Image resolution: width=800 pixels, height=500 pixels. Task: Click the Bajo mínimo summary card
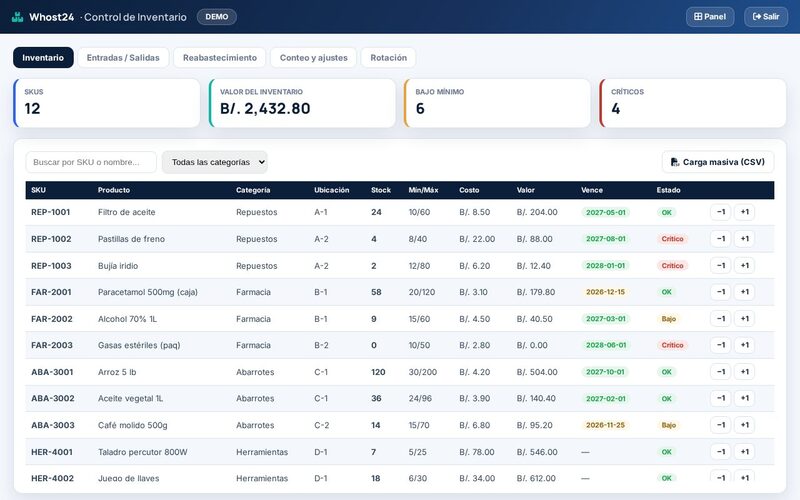coord(497,103)
